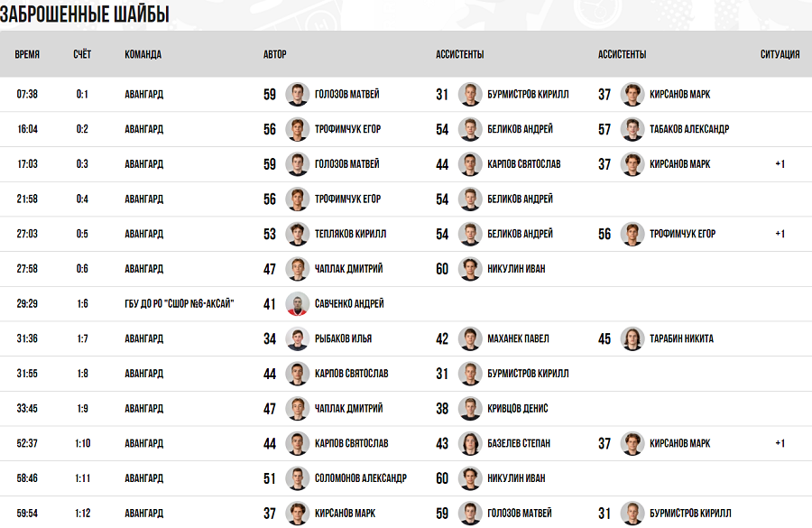Screen dimensions: 812x528
Task: Select Кривцов Денис's avatar picture
Action: [469, 409]
